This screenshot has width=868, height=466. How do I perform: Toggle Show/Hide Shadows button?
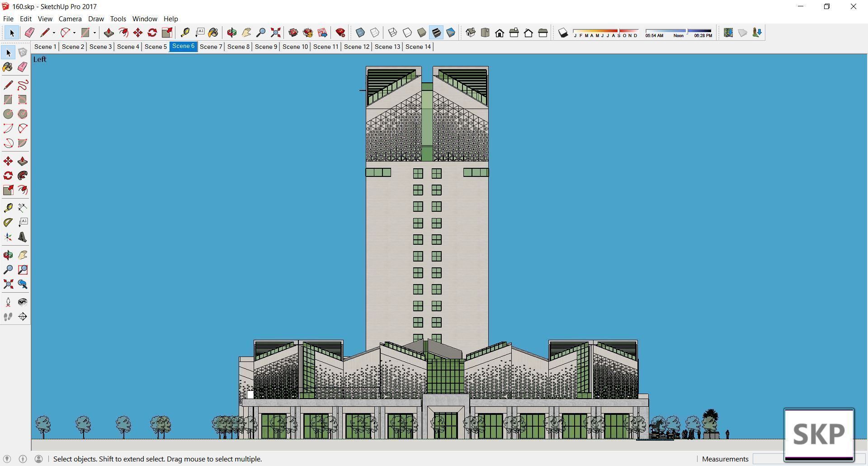[x=563, y=33]
